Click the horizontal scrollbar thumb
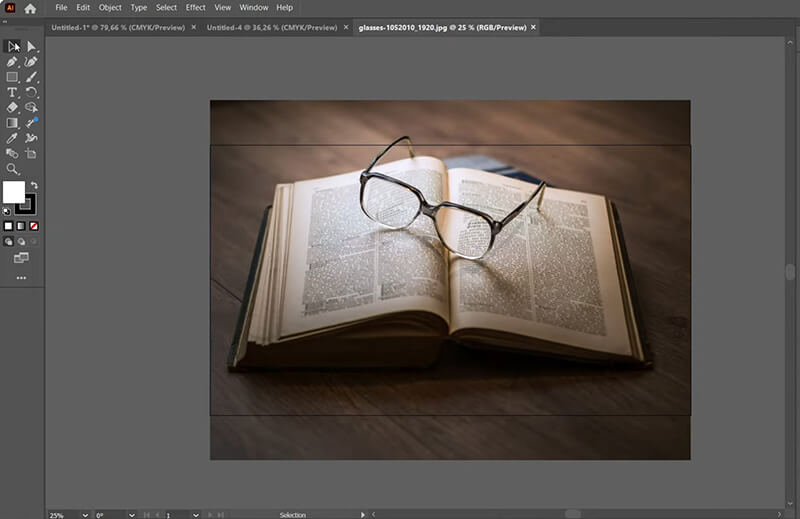 572,514
